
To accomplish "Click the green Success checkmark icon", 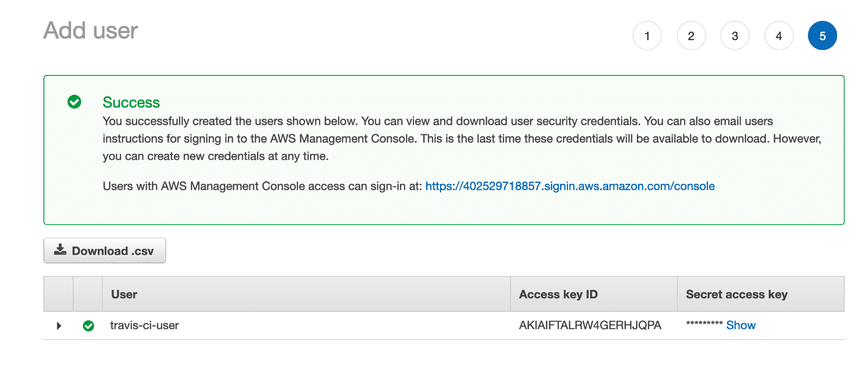I will click(x=74, y=102).
